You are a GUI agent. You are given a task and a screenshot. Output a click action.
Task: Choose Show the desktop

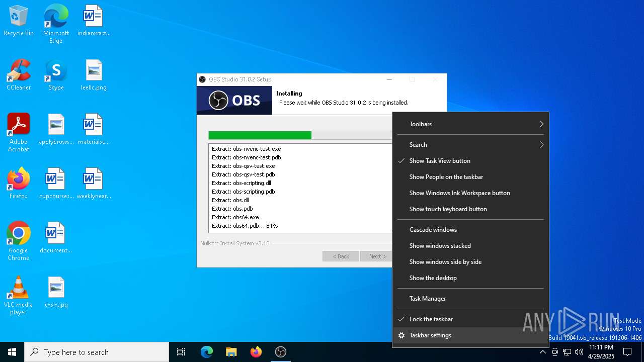pyautogui.click(x=470, y=278)
